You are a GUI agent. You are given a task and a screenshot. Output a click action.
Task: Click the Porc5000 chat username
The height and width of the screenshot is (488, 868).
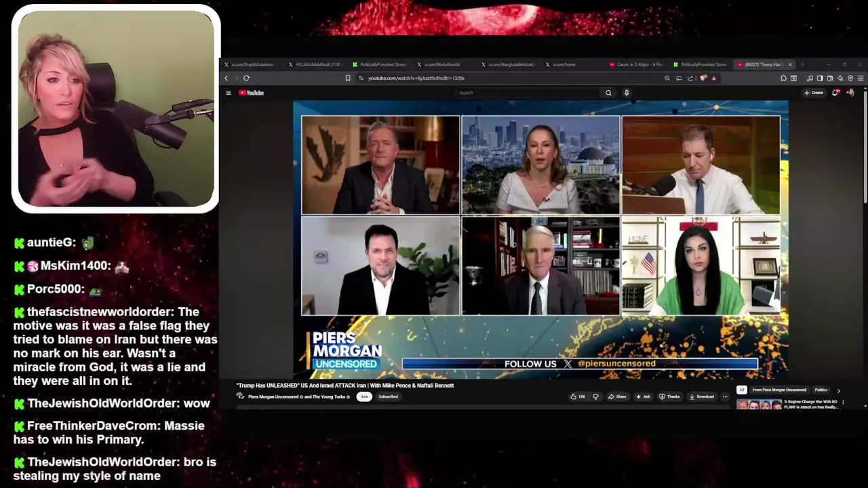(56, 289)
